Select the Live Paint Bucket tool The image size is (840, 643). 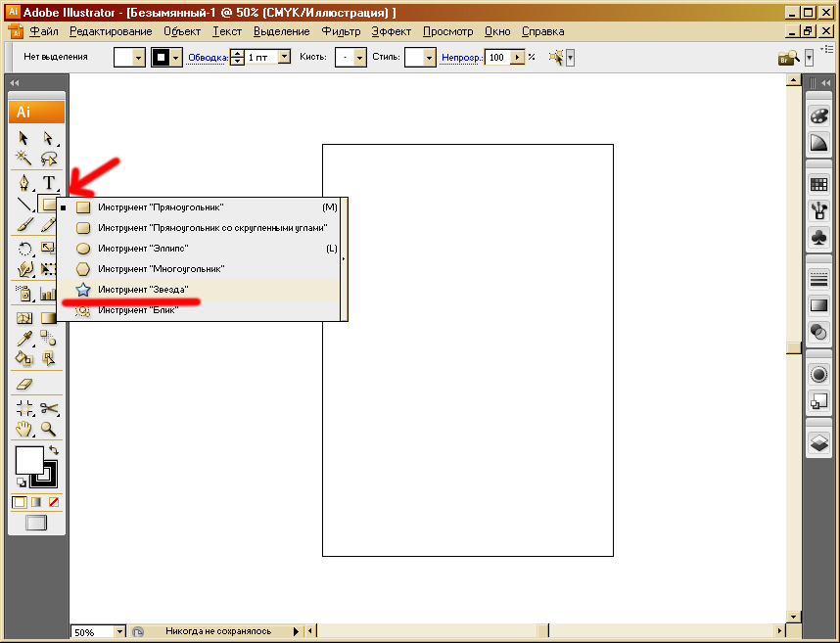(23, 358)
